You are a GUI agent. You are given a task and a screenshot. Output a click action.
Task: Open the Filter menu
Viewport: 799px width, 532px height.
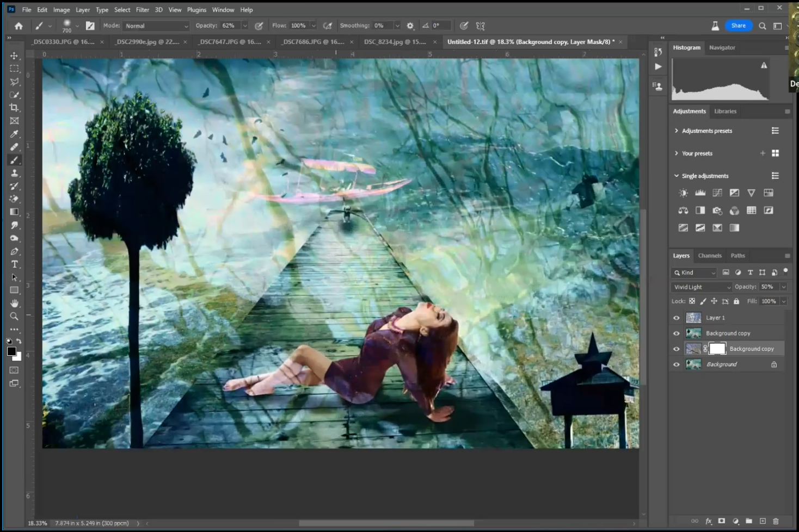coord(142,10)
